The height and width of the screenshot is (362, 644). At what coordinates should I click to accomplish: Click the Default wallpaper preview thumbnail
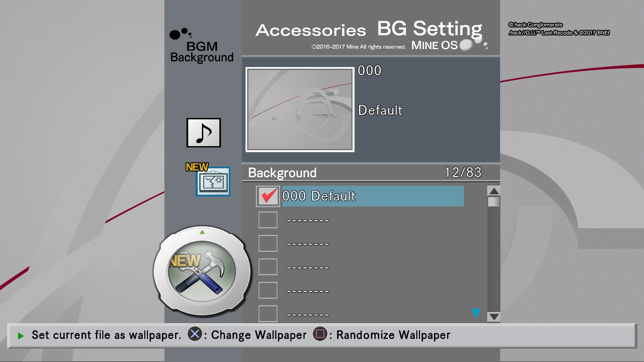point(300,110)
